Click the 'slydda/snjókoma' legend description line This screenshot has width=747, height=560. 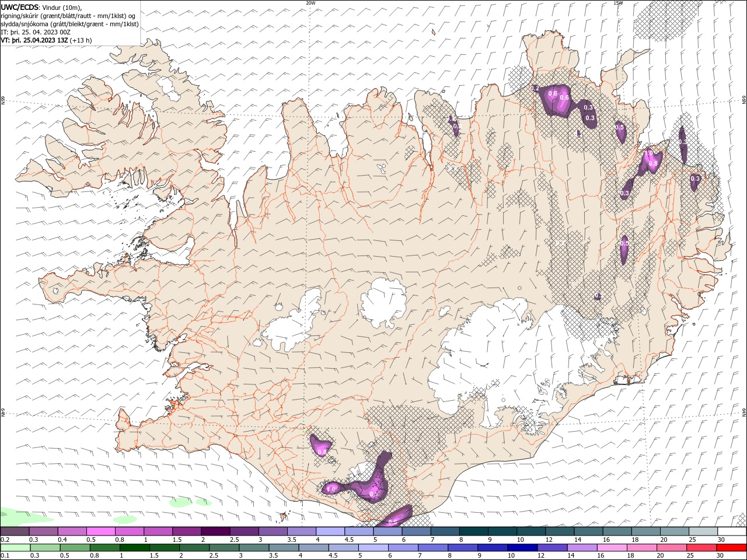tap(70, 24)
